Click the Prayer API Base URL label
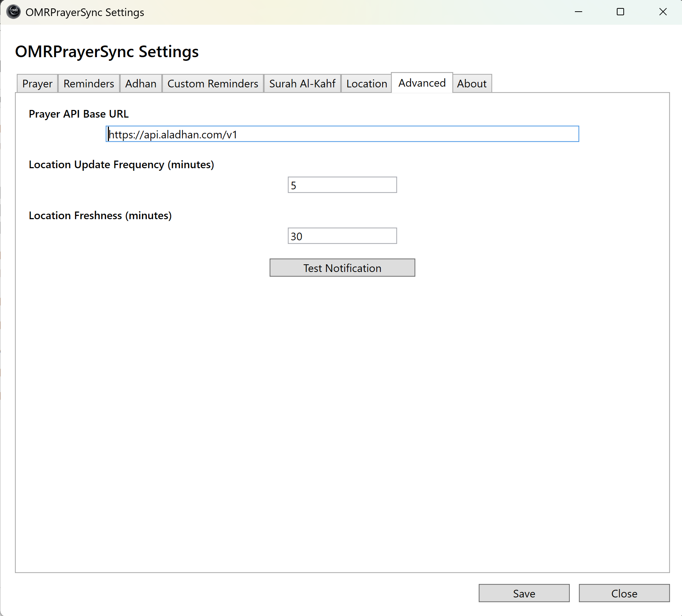Viewport: 682px width, 616px height. 79,114
